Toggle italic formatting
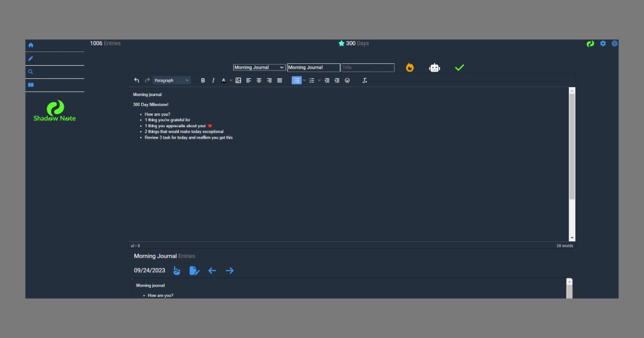 pos(213,81)
